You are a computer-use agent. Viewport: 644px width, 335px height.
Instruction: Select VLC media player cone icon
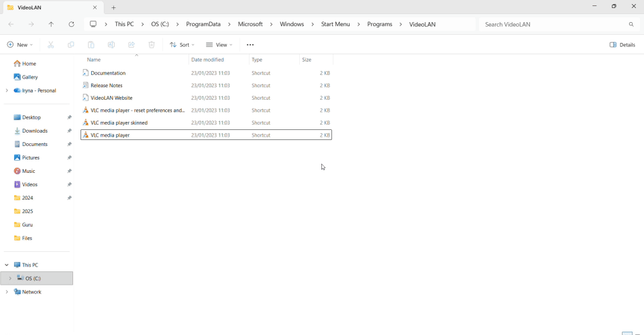tap(85, 135)
